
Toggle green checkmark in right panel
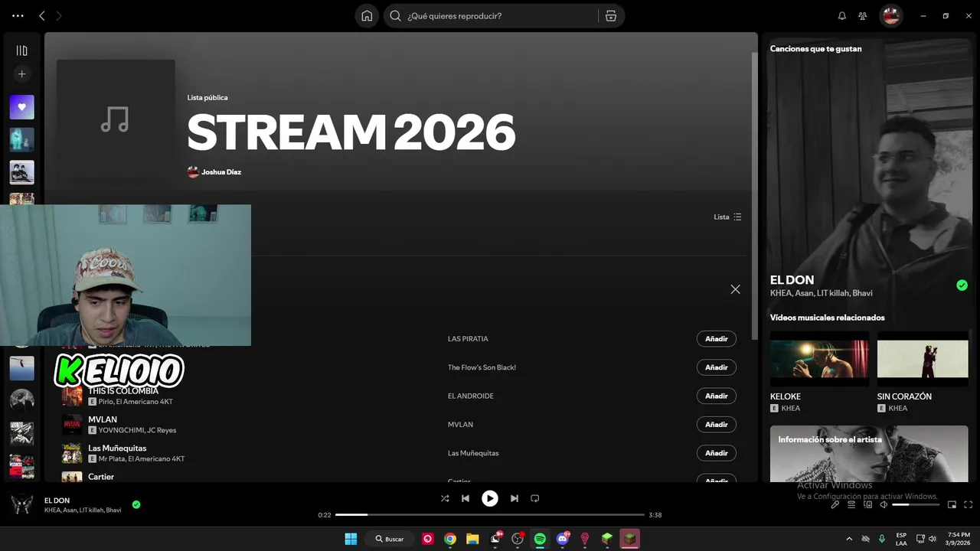962,285
